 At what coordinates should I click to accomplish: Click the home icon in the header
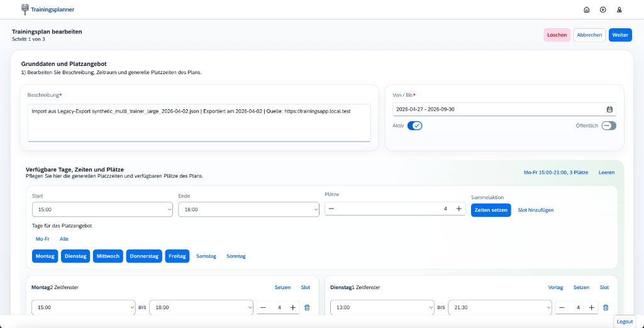coord(587,9)
